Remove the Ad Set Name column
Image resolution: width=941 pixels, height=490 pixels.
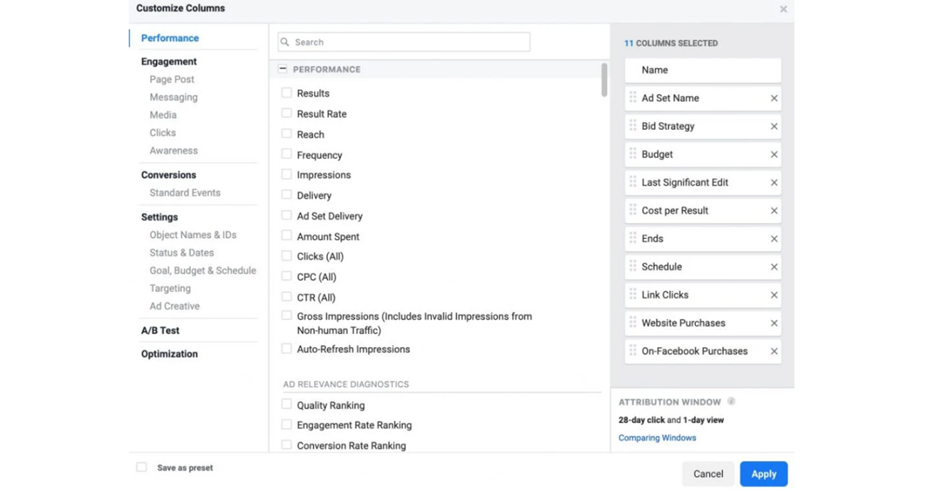pos(773,99)
